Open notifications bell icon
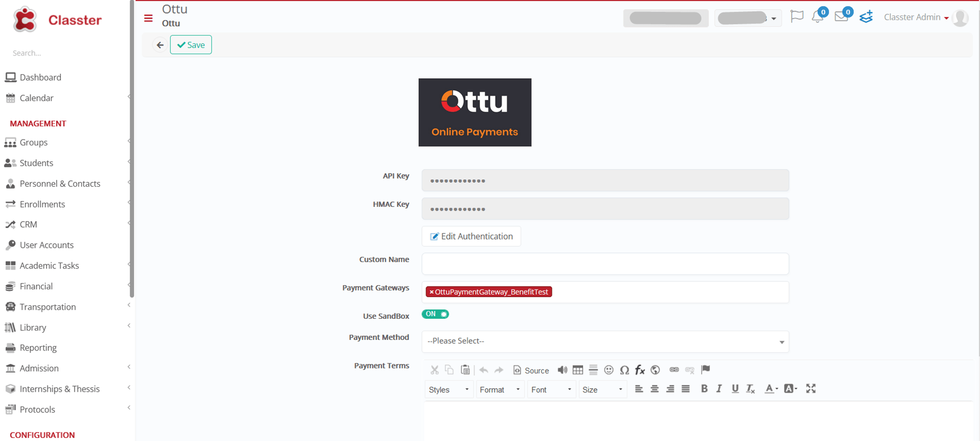Image resolution: width=980 pixels, height=441 pixels. (x=818, y=17)
